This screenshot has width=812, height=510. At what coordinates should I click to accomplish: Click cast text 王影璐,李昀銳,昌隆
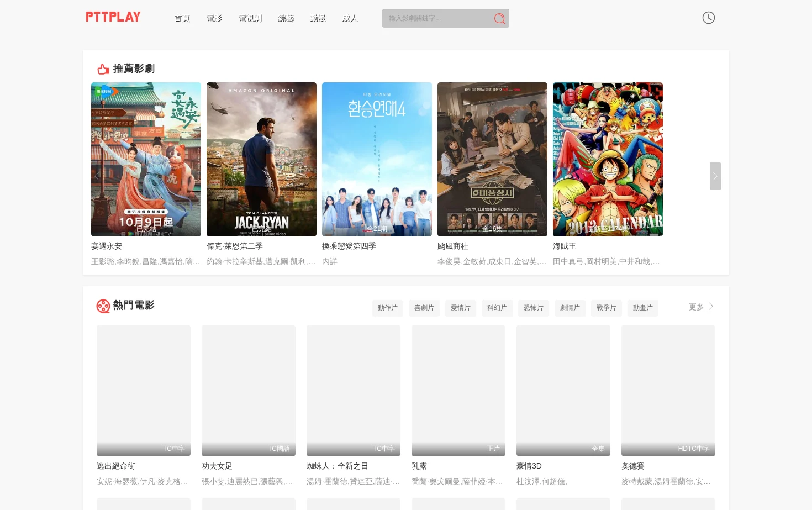[x=146, y=261]
